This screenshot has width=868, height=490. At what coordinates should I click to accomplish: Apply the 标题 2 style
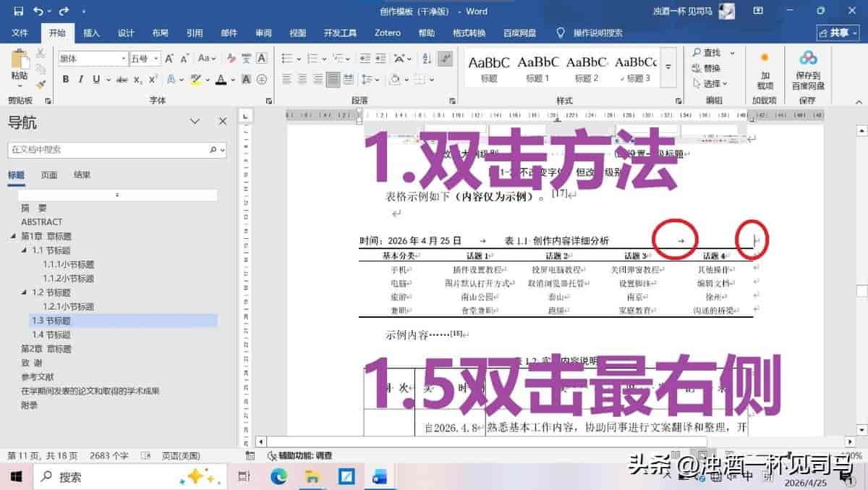587,68
